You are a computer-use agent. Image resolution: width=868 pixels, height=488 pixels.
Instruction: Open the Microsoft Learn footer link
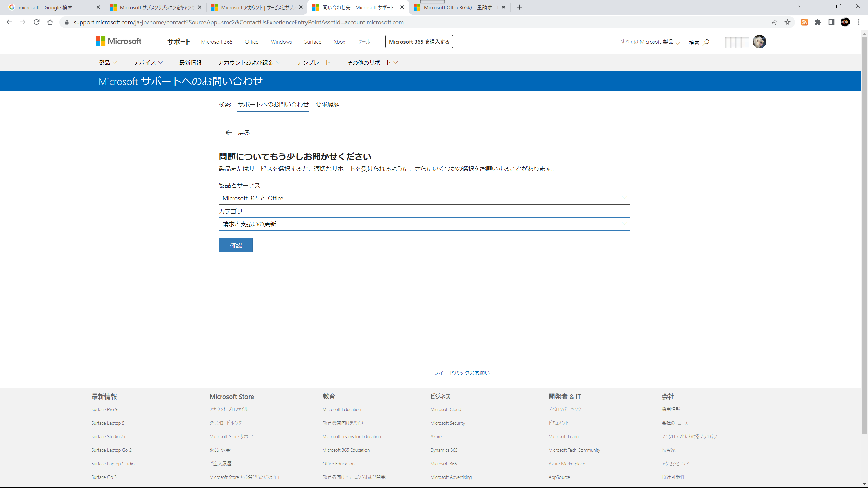point(564,436)
